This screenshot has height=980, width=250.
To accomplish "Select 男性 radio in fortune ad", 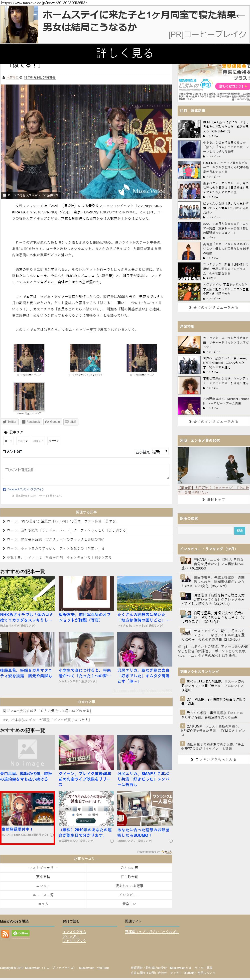I will point(90,814).
